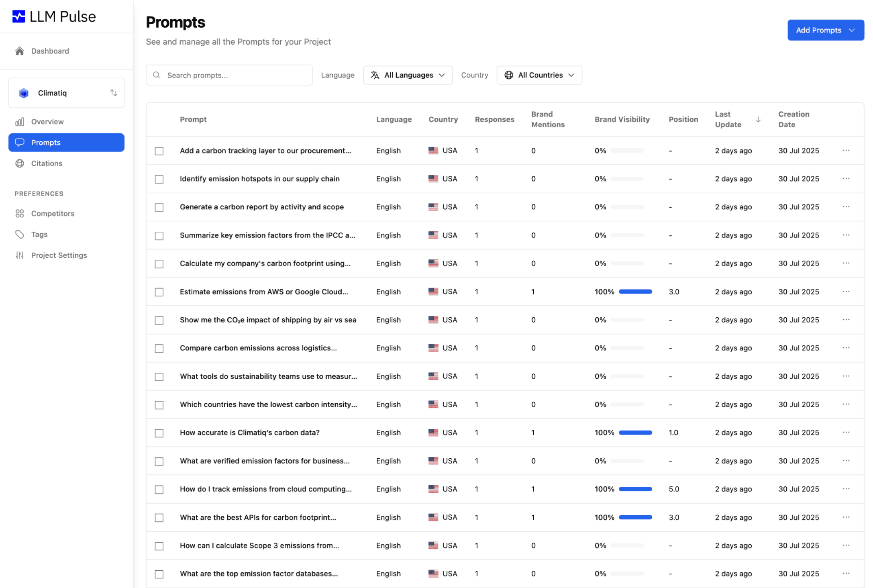
Task: Sort by Brand Mentions column header
Action: click(x=548, y=119)
